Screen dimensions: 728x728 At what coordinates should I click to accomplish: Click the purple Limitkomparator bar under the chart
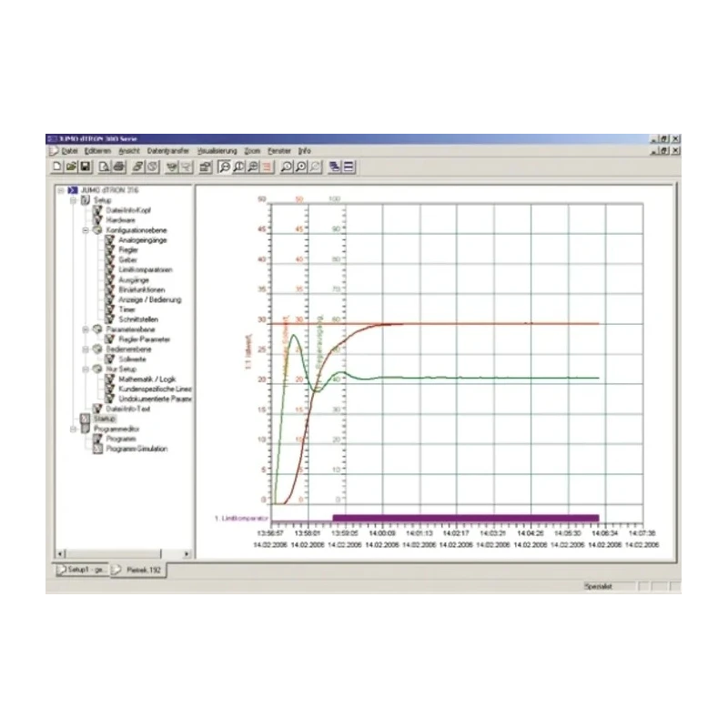tap(466, 518)
